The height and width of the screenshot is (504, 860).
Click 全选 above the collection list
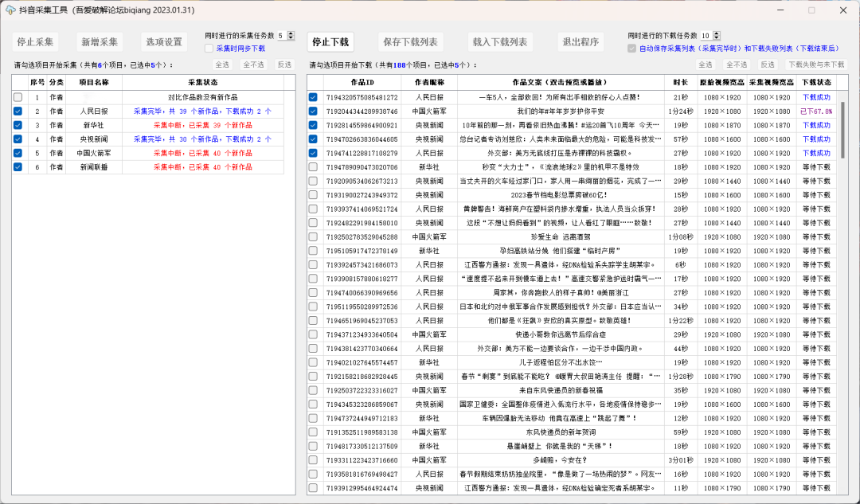click(x=222, y=64)
